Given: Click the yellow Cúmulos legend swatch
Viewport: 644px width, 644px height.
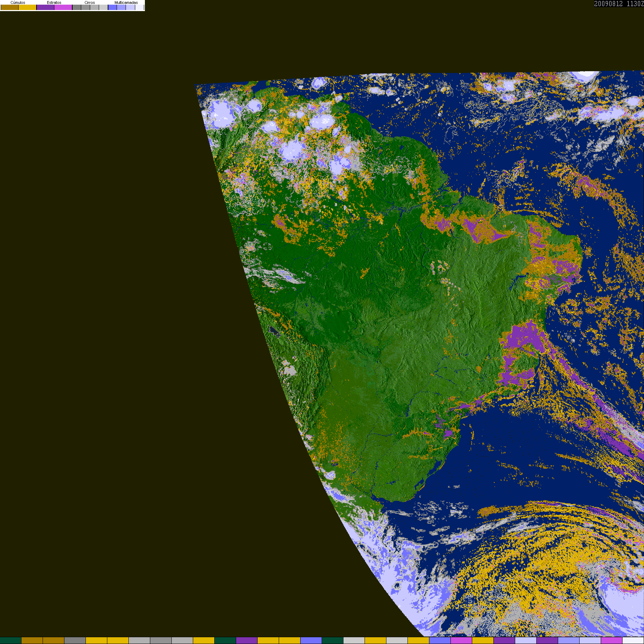Looking at the screenshot, I should (27, 7).
